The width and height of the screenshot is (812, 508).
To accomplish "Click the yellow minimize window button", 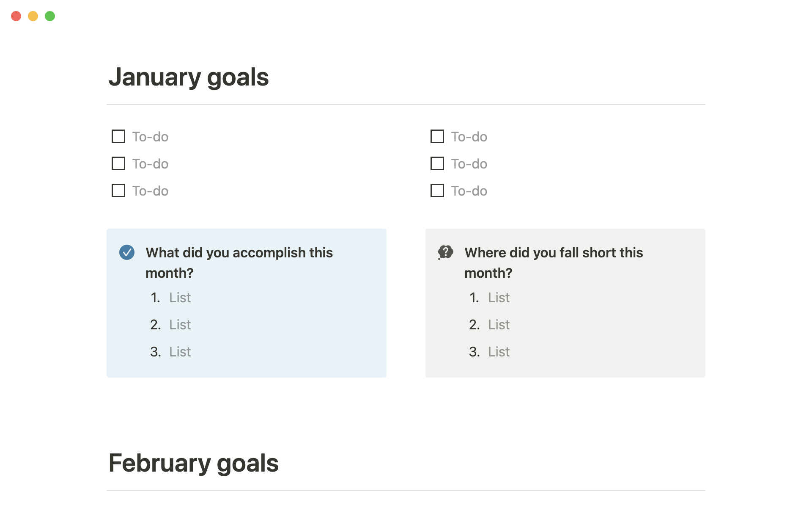I will pyautogui.click(x=33, y=16).
